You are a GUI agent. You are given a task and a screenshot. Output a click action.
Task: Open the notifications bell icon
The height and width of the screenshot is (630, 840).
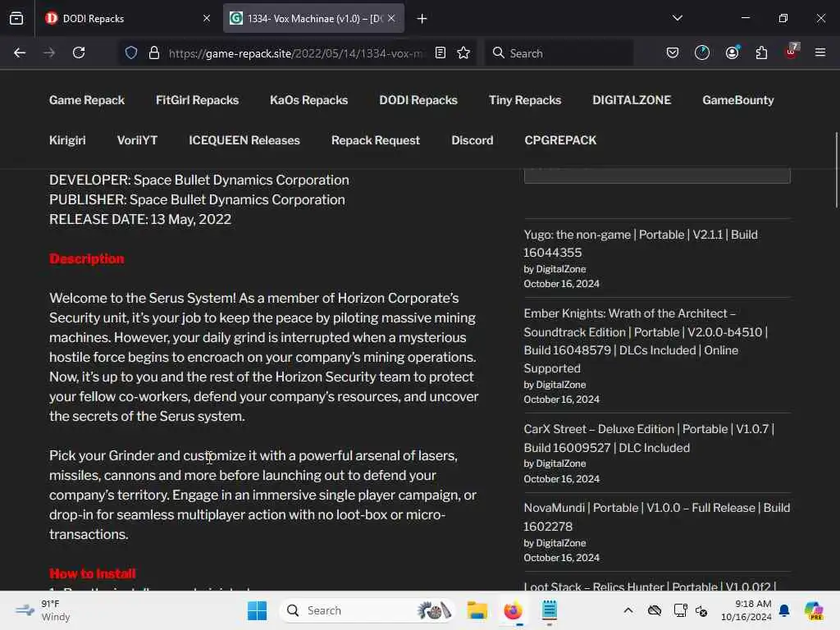[784, 610]
